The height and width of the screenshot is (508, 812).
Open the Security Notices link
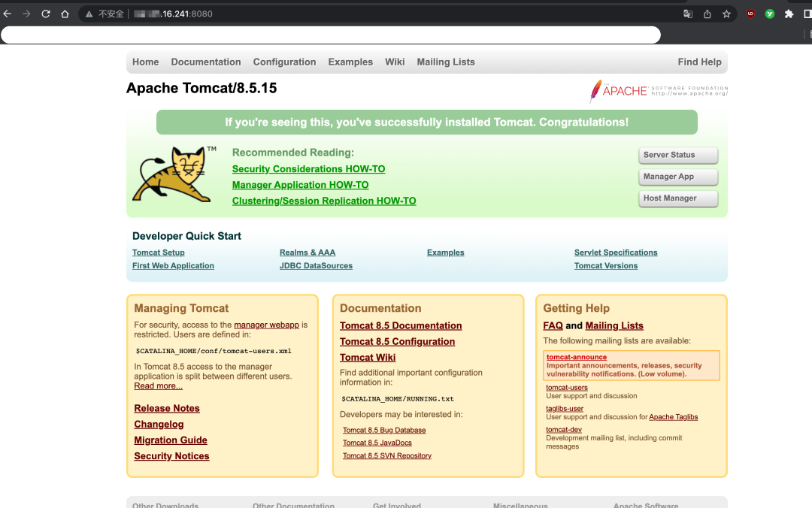click(171, 456)
